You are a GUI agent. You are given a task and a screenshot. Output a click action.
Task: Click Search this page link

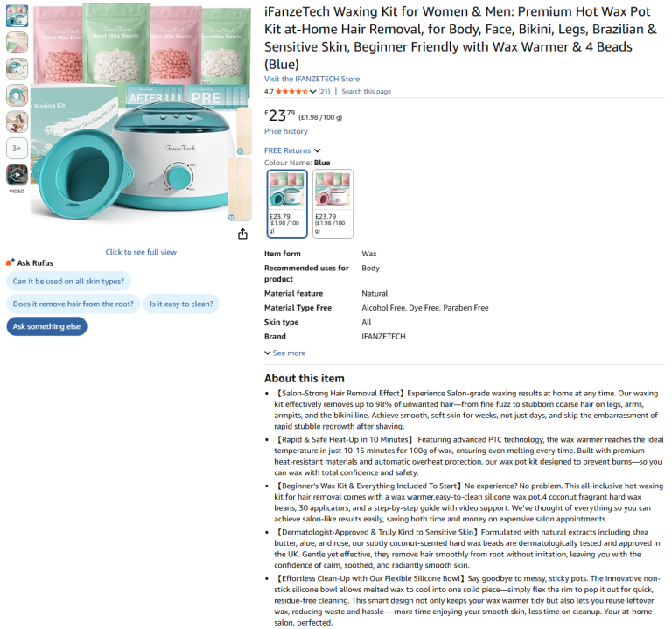(x=366, y=91)
